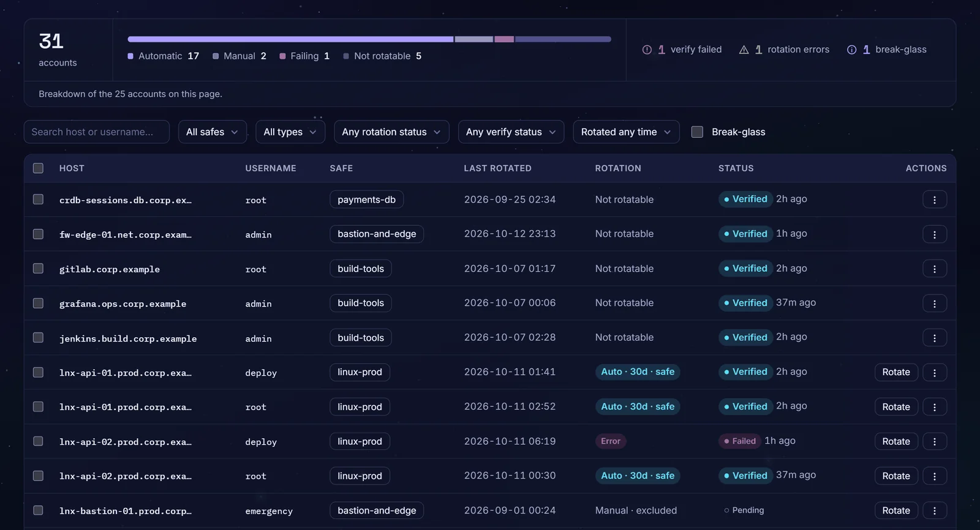
Task: Open more menu for lnx-api-02 deploy row
Action: [x=934, y=441]
